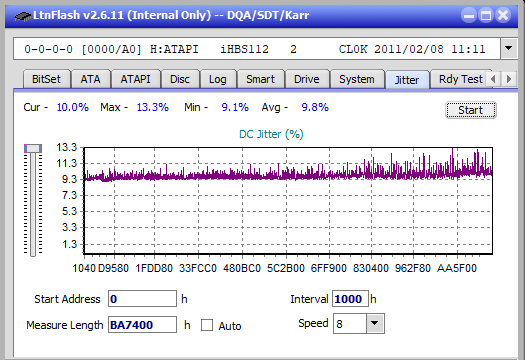Enable the Auto checkbox
This screenshot has height=360, width=525.
click(207, 325)
